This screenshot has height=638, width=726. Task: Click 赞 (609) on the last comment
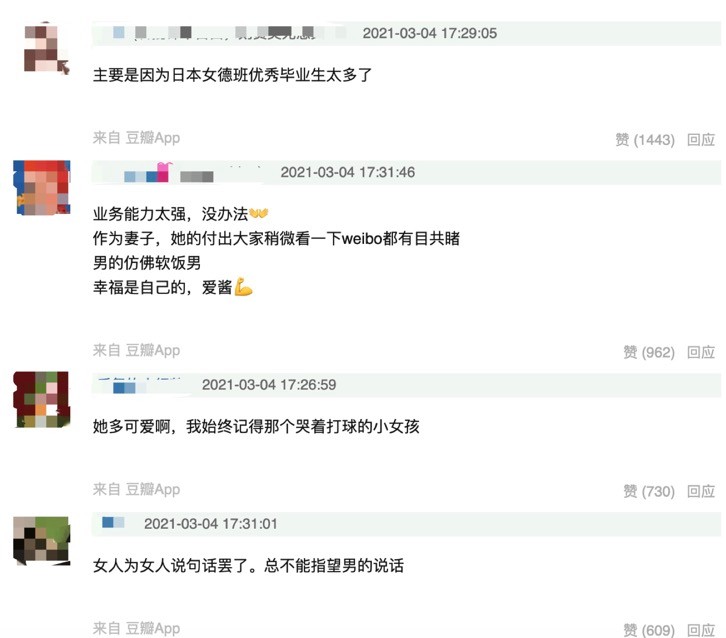[649, 630]
